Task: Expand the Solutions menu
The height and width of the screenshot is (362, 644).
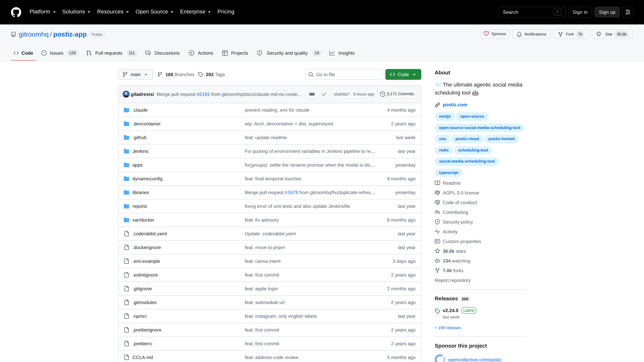Action: click(x=76, y=12)
